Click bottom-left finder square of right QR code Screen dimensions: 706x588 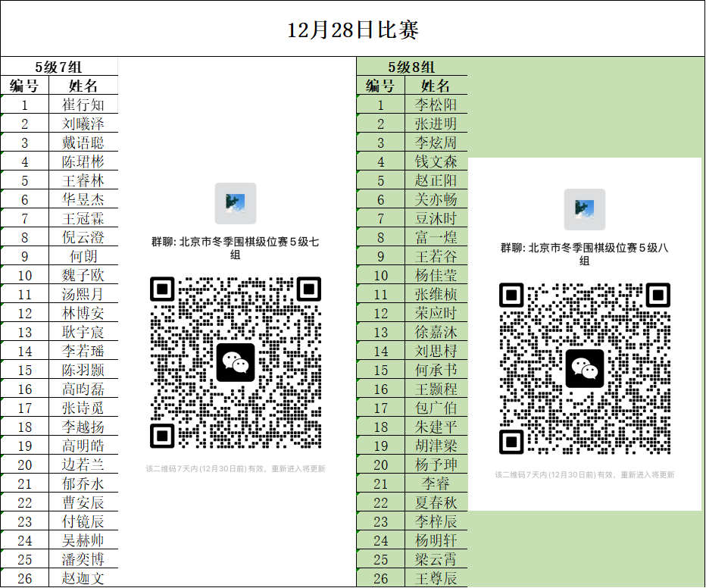512,441
